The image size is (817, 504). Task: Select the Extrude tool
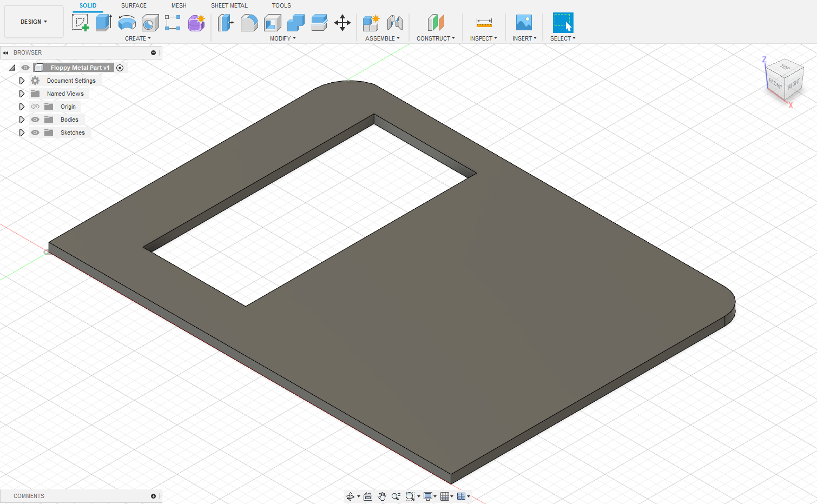point(103,23)
